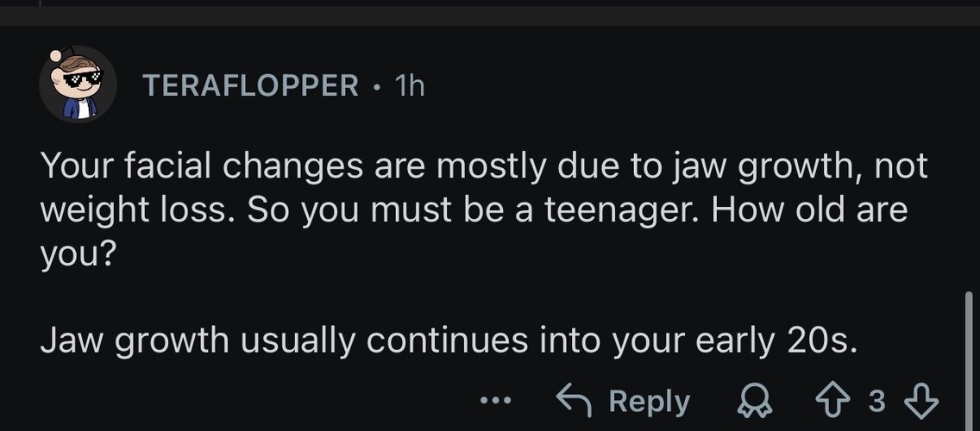
Task: Click the 1h comment timestamp
Action: (408, 85)
